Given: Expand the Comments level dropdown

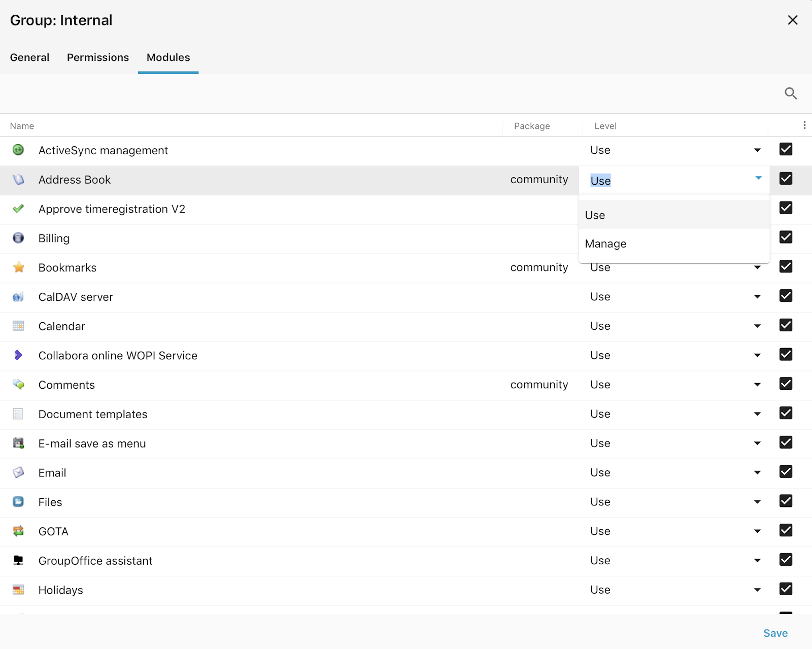Looking at the screenshot, I should click(757, 385).
